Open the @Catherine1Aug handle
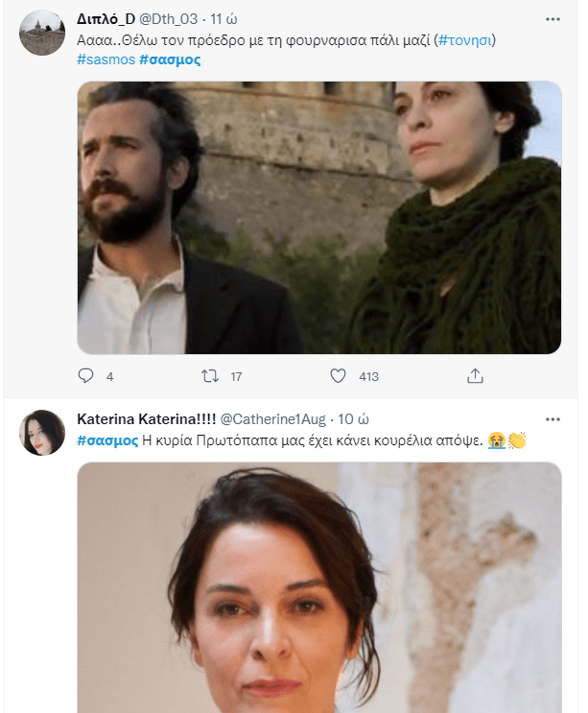The height and width of the screenshot is (713, 588). tap(273, 420)
